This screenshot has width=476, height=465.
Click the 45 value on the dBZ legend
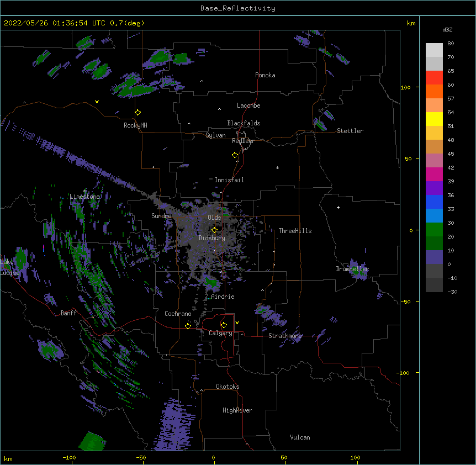pos(451,154)
